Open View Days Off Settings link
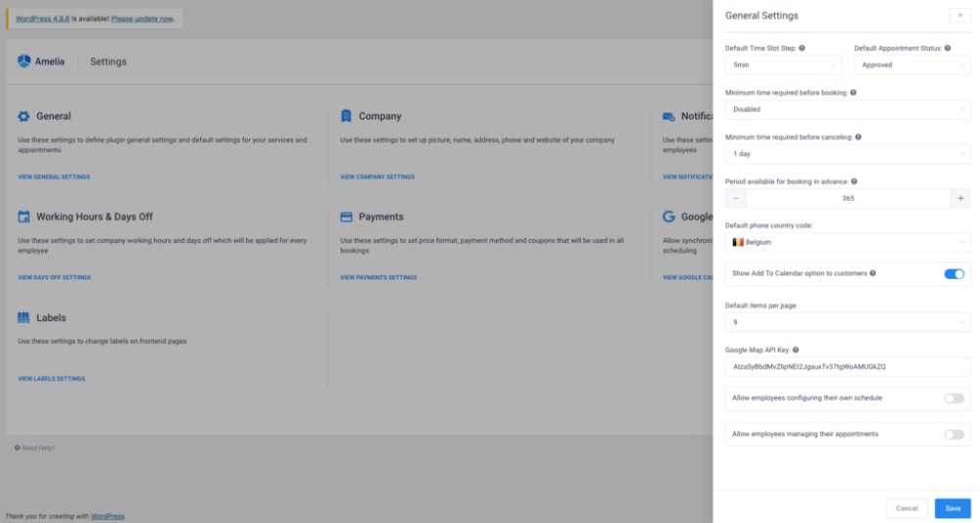This screenshot has width=980, height=523. coord(54,277)
